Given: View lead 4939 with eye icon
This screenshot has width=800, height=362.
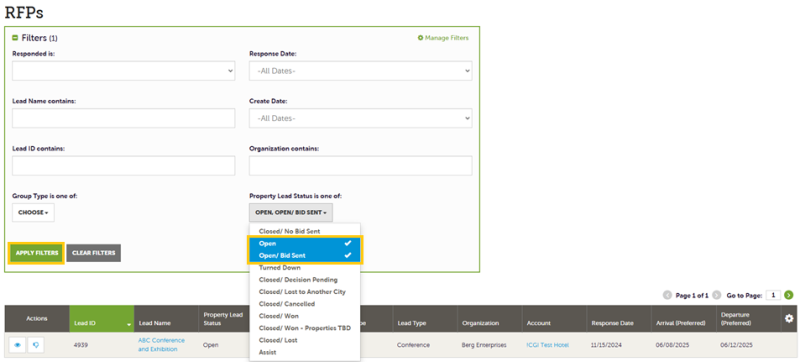Looking at the screenshot, I should pyautogui.click(x=17, y=345).
